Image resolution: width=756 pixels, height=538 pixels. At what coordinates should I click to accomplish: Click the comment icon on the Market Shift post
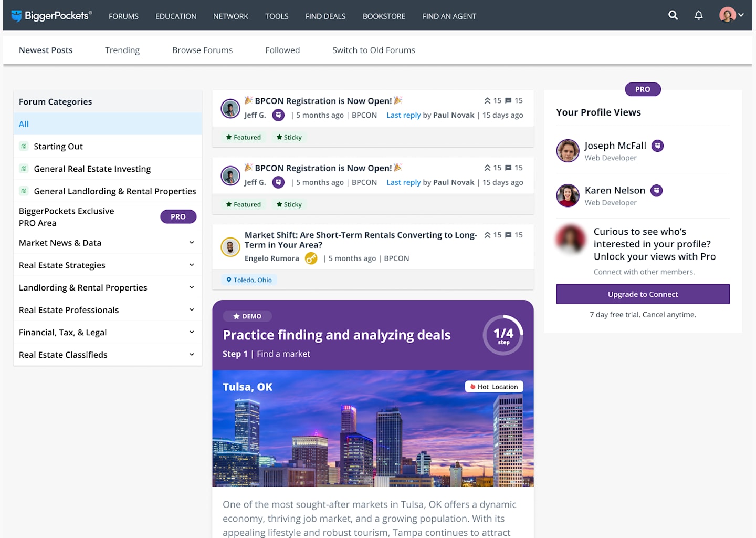coord(508,235)
